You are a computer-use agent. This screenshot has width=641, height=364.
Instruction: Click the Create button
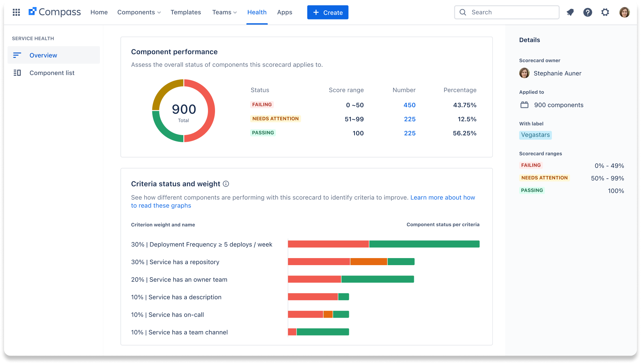327,12
